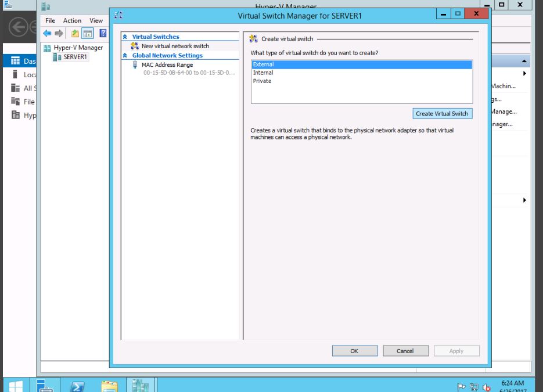
Task: Click the network tray icon
Action: [x=474, y=387]
